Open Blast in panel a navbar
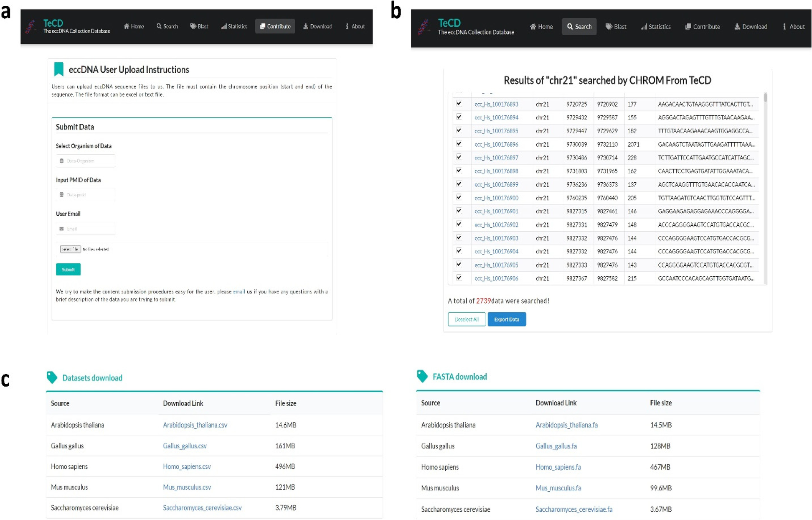 [199, 26]
